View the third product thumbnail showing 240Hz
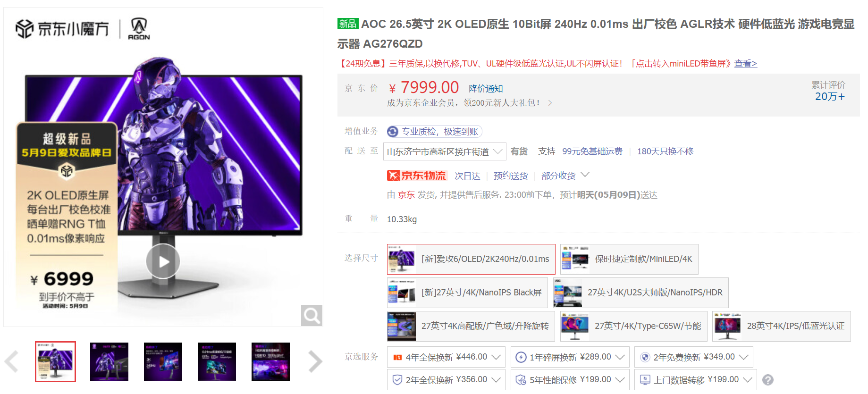Screen dimensions: 868x394 (163, 361)
